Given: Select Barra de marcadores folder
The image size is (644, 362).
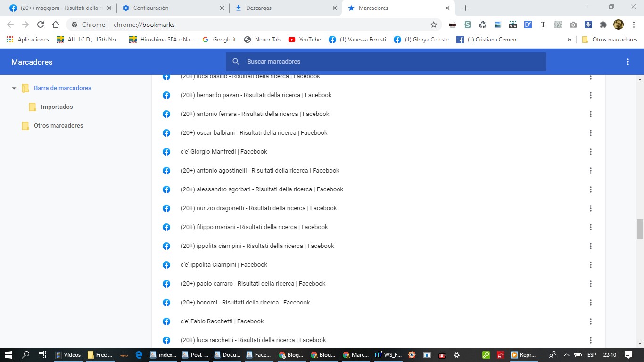Looking at the screenshot, I should coord(62,88).
